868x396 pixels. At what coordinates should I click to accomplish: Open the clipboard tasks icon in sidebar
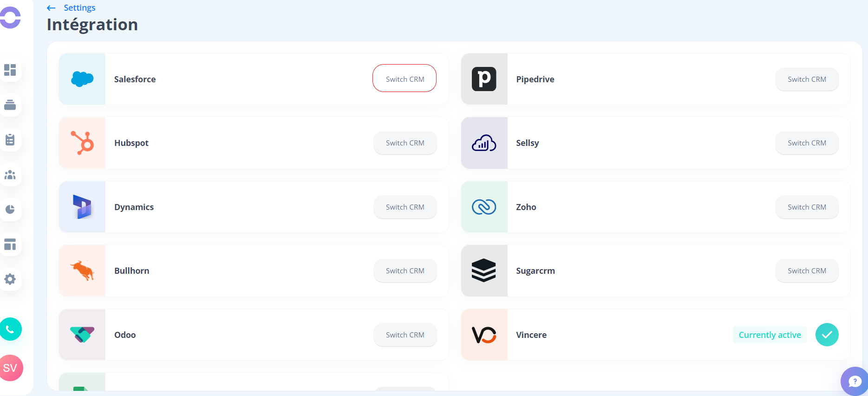[x=10, y=140]
